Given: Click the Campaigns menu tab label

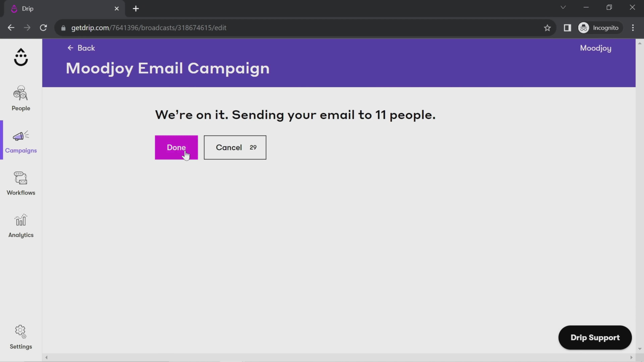Looking at the screenshot, I should [21, 150].
